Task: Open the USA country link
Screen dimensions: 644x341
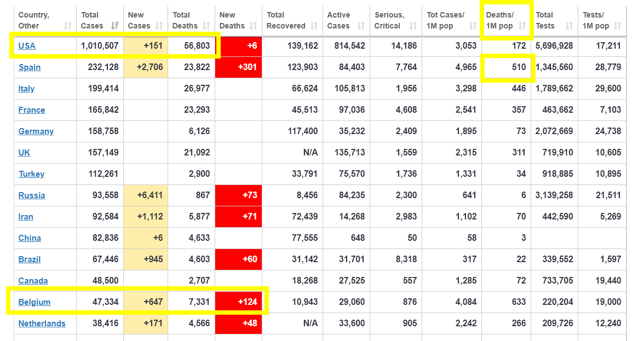Action: pos(27,46)
